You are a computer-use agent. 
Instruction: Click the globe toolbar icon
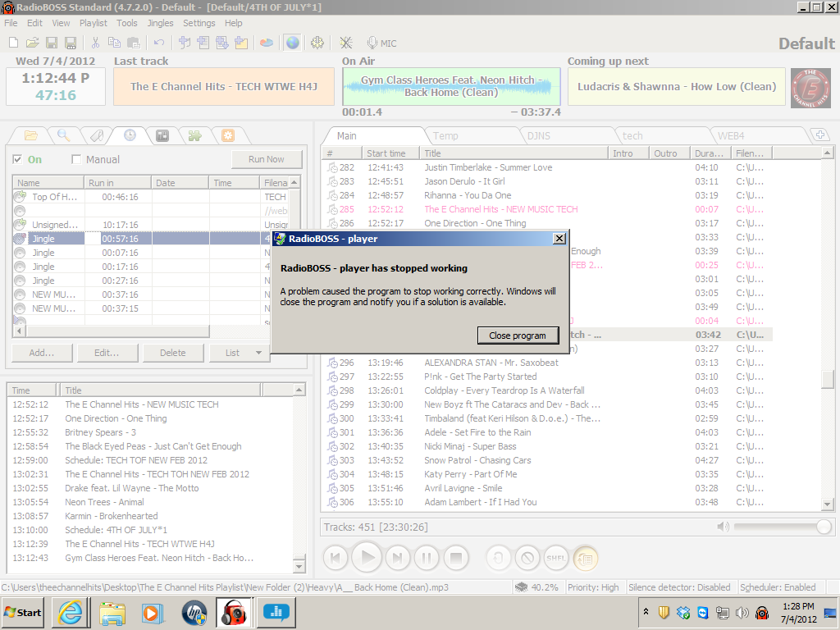[293, 43]
